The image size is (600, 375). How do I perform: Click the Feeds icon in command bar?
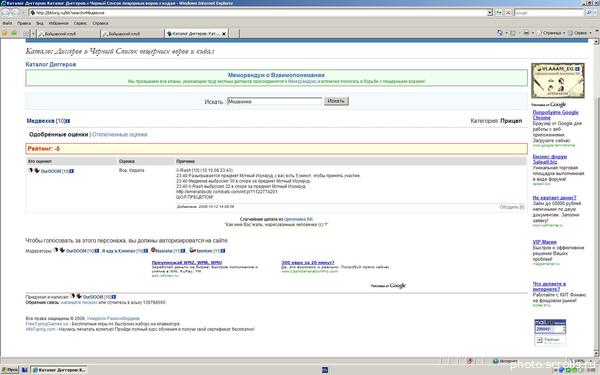click(513, 33)
